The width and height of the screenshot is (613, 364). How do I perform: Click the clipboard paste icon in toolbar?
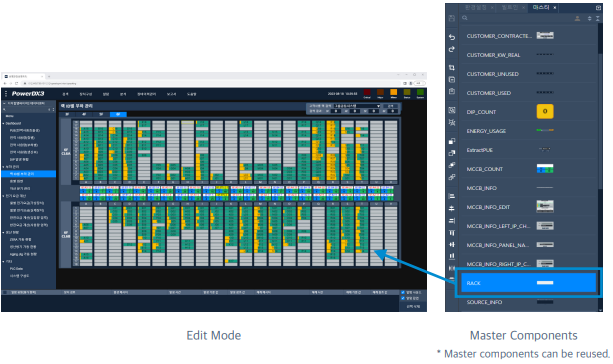tap(452, 91)
